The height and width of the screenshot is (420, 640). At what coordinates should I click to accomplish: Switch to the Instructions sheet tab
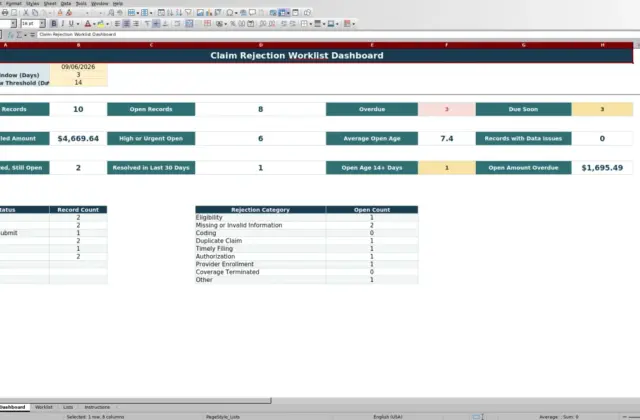[97, 407]
